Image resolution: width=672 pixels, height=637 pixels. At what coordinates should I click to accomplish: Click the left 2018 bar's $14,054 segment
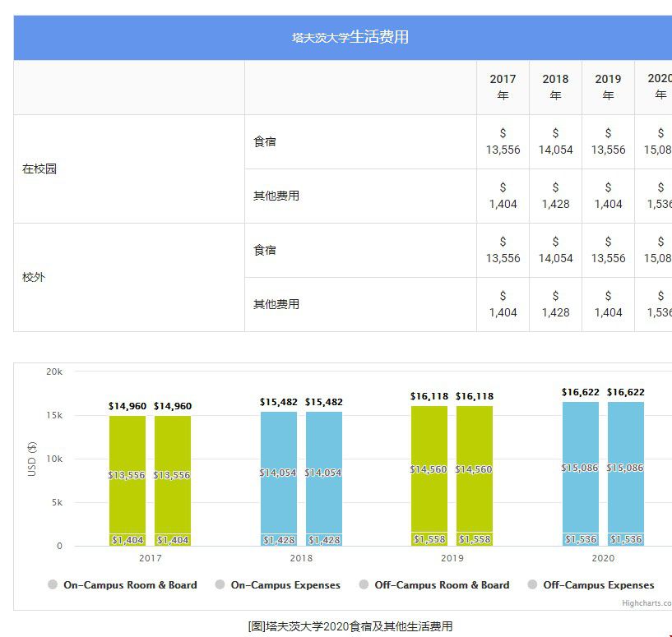279,473
